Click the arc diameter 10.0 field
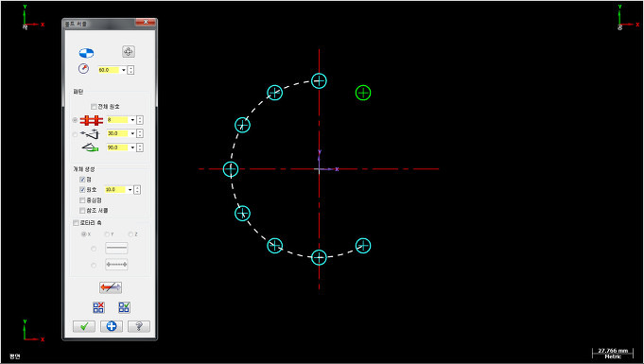This screenshot has height=364, width=644. [115, 190]
